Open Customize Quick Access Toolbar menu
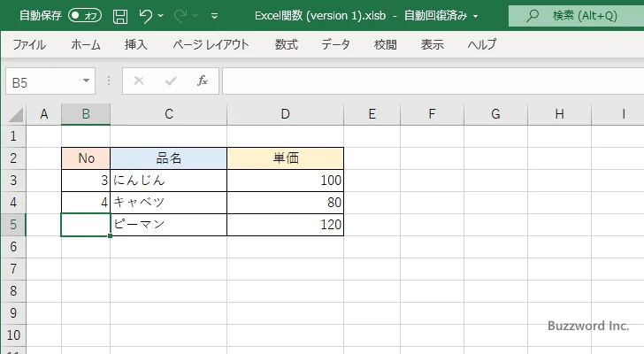Viewport: 644px width, 354px height. [214, 16]
